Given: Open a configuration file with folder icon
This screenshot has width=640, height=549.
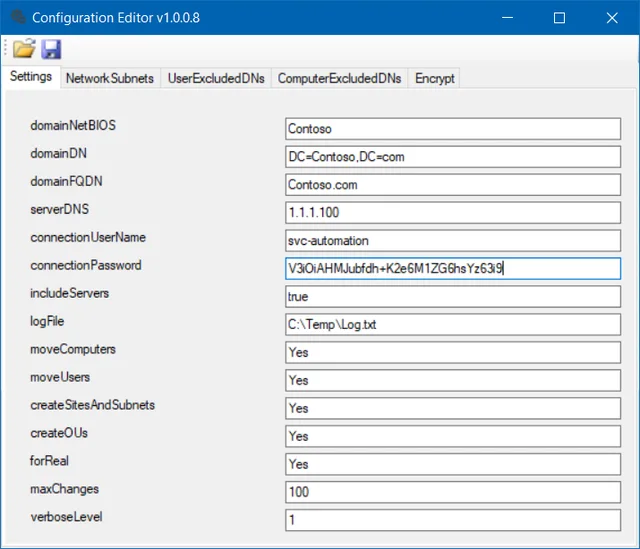Looking at the screenshot, I should [24, 49].
